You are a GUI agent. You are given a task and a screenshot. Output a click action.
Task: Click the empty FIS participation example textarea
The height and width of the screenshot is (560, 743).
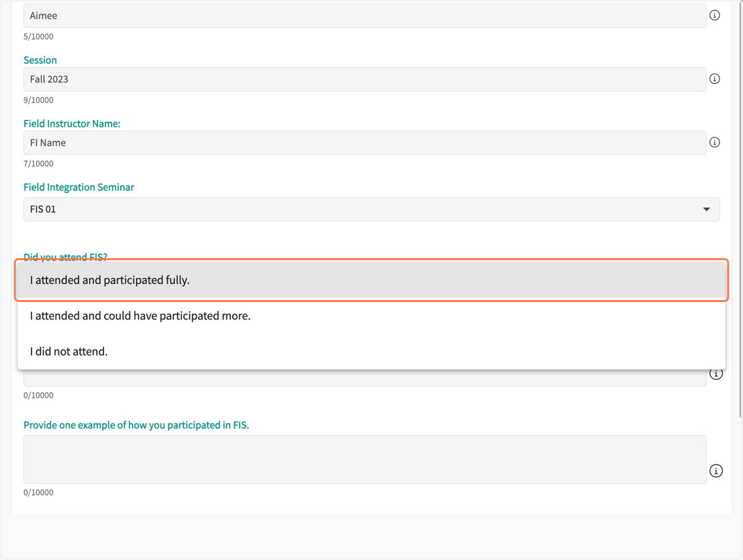pyautogui.click(x=365, y=459)
